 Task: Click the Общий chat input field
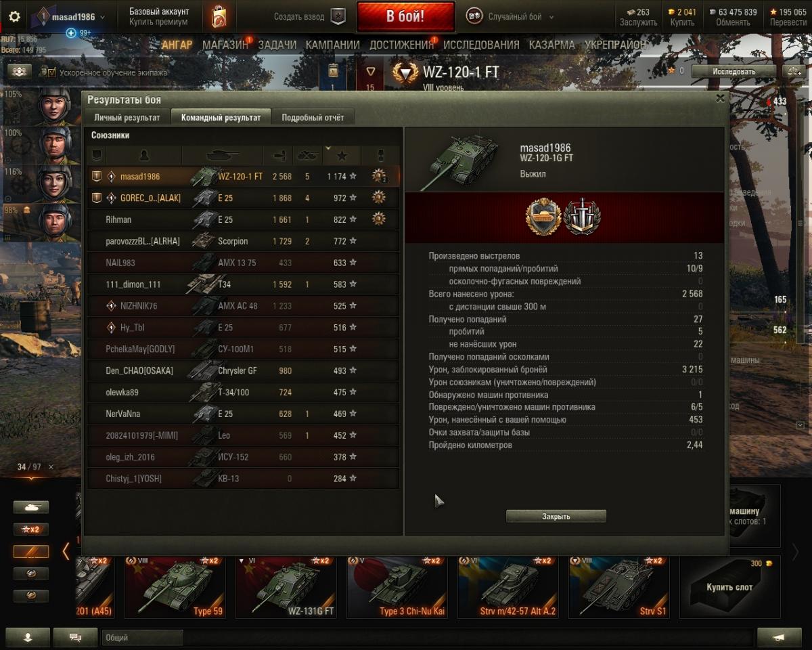click(x=142, y=637)
